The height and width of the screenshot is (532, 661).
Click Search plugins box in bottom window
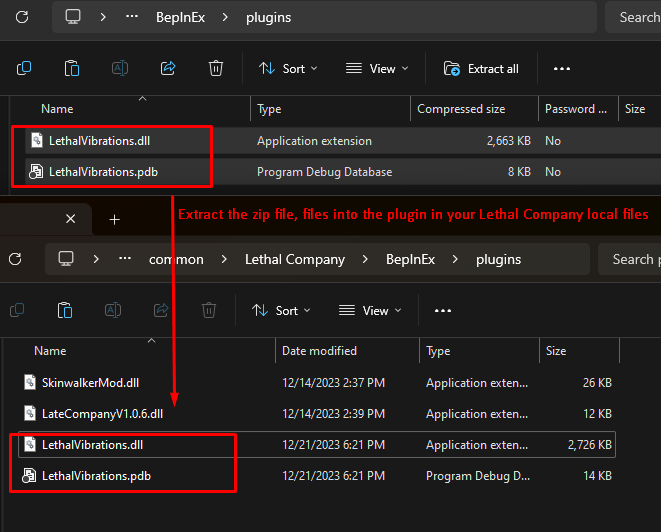click(630, 259)
